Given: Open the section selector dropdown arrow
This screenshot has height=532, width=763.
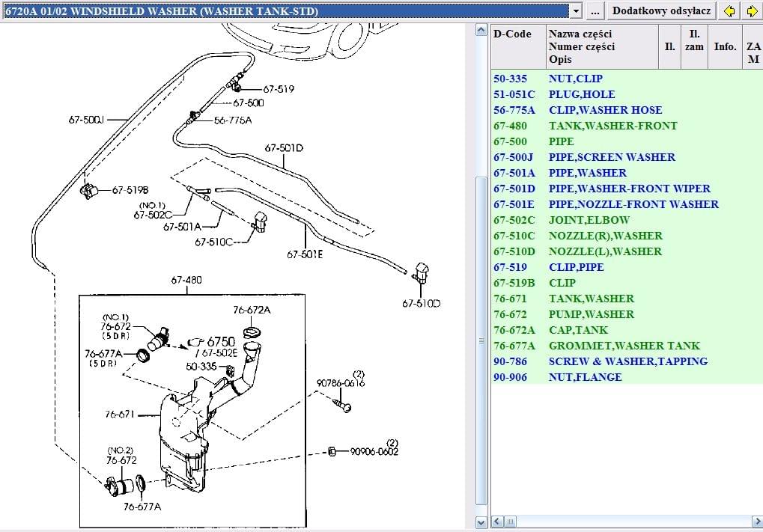Looking at the screenshot, I should point(576,10).
